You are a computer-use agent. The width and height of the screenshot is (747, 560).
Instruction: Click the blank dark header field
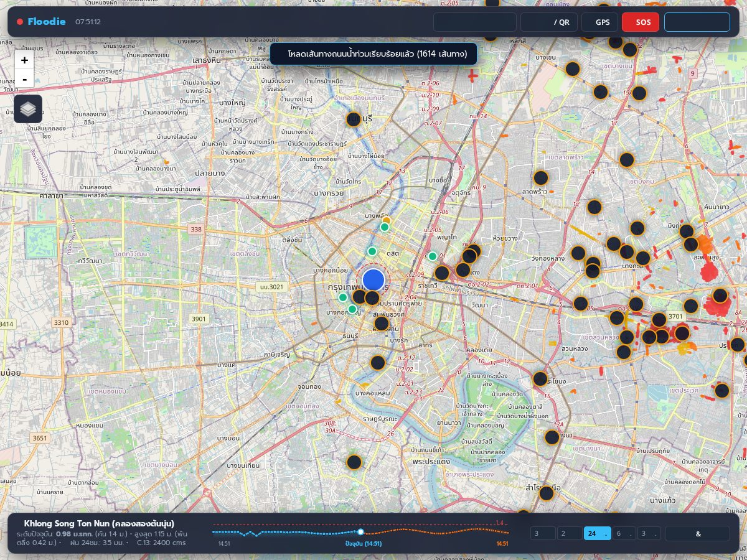tap(475, 22)
